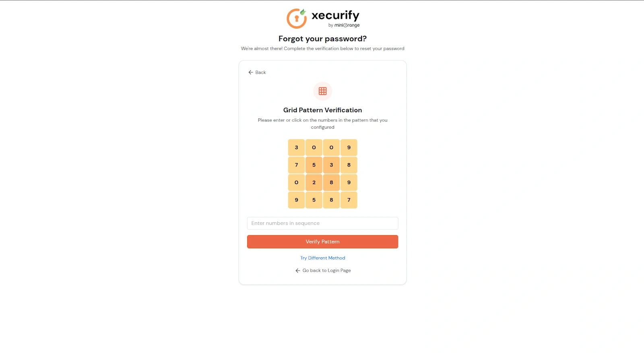Select the 9 in the grid's third row
The width and height of the screenshot is (644, 353).
pyautogui.click(x=349, y=182)
